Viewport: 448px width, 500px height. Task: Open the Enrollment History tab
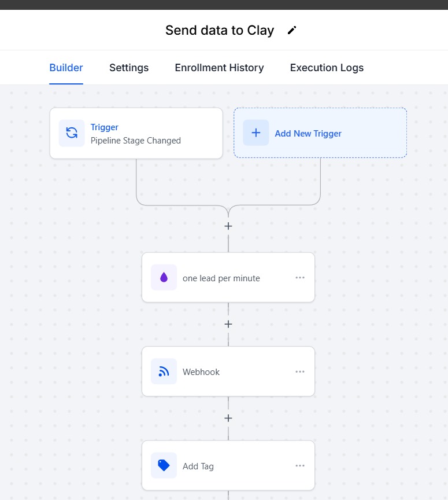point(219,68)
